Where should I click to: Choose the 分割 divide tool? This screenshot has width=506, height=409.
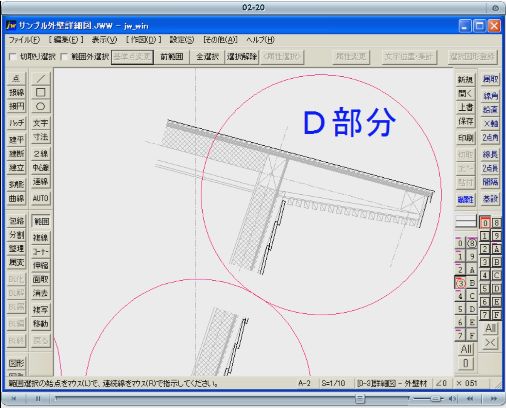tap(16, 235)
